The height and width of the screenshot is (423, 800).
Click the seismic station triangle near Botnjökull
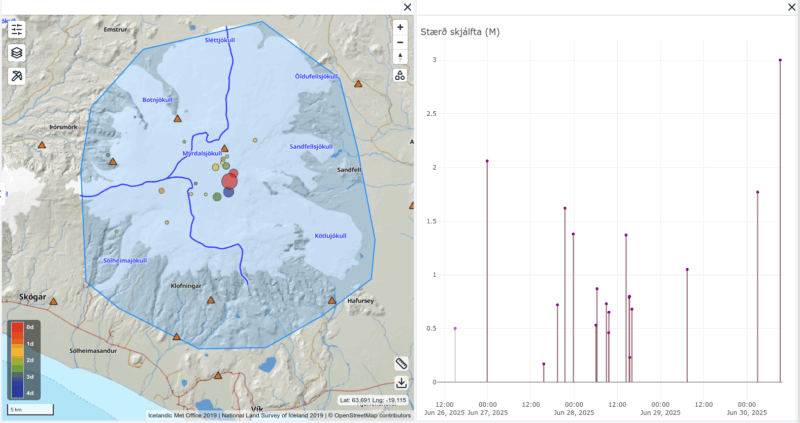point(177,119)
